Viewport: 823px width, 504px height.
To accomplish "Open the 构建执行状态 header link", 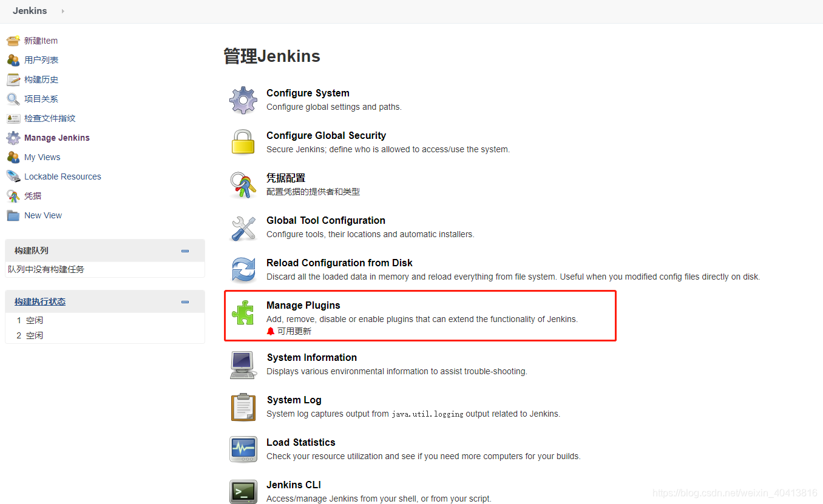I will click(x=40, y=301).
